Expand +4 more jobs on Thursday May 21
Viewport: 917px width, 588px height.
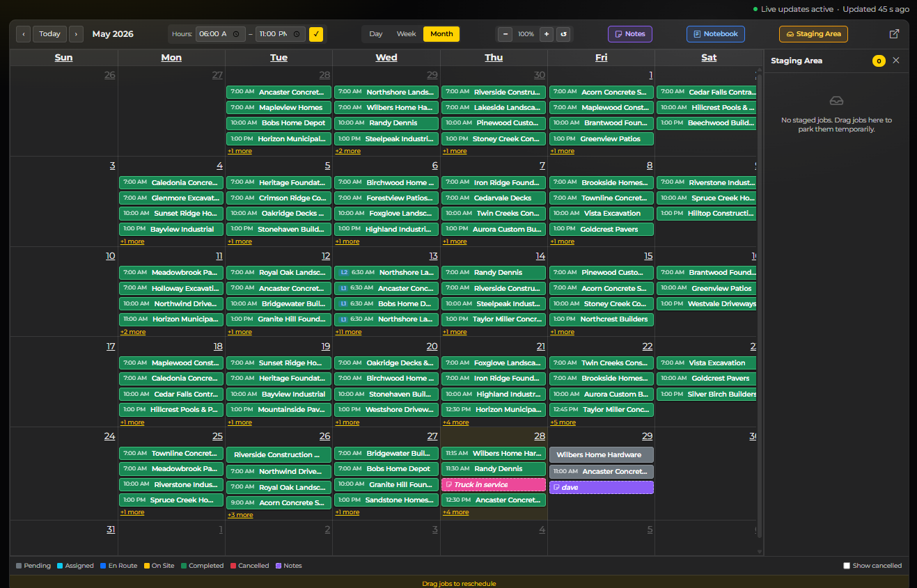[x=455, y=422]
